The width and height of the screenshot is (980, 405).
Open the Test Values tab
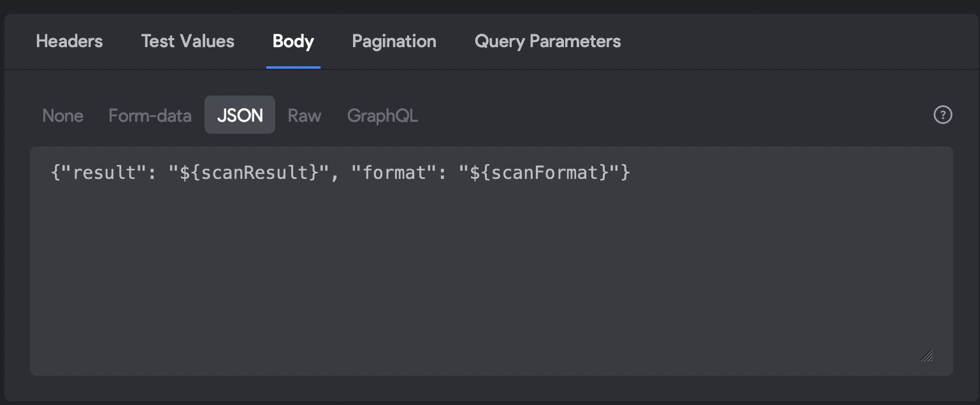(187, 41)
